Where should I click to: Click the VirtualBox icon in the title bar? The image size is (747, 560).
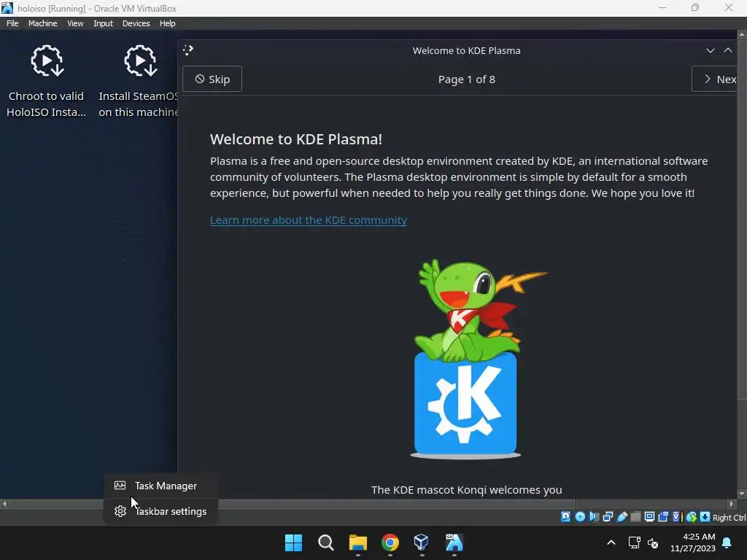coord(7,7)
